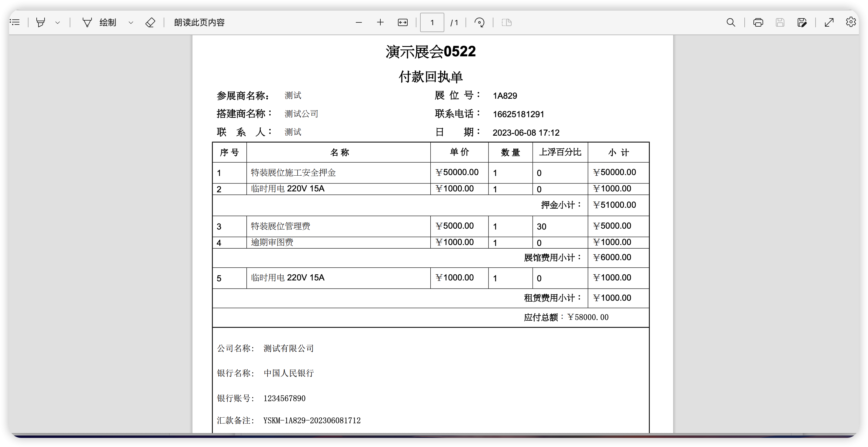Click the Save floppy disk icon
The height and width of the screenshot is (447, 868).
pyautogui.click(x=780, y=22)
